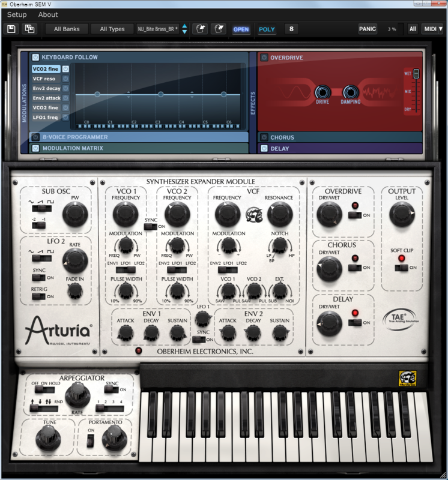448x480 pixels.
Task: Click the Arpeggiator Off/On/Hold selector switch
Action: point(44,389)
